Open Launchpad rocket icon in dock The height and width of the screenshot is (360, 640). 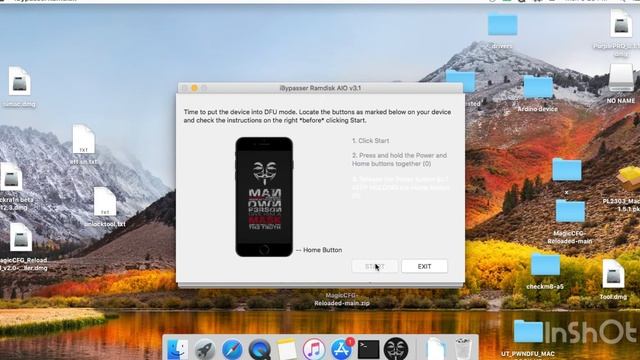pyautogui.click(x=205, y=349)
